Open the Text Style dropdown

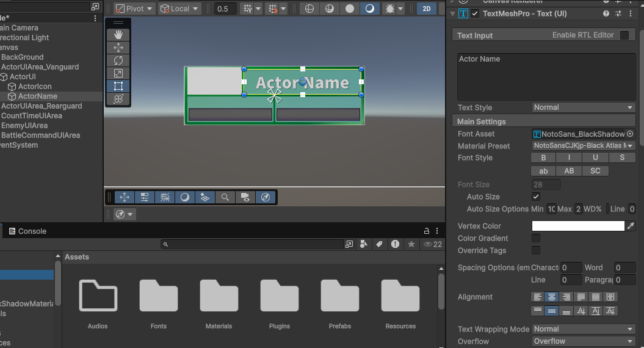583,107
